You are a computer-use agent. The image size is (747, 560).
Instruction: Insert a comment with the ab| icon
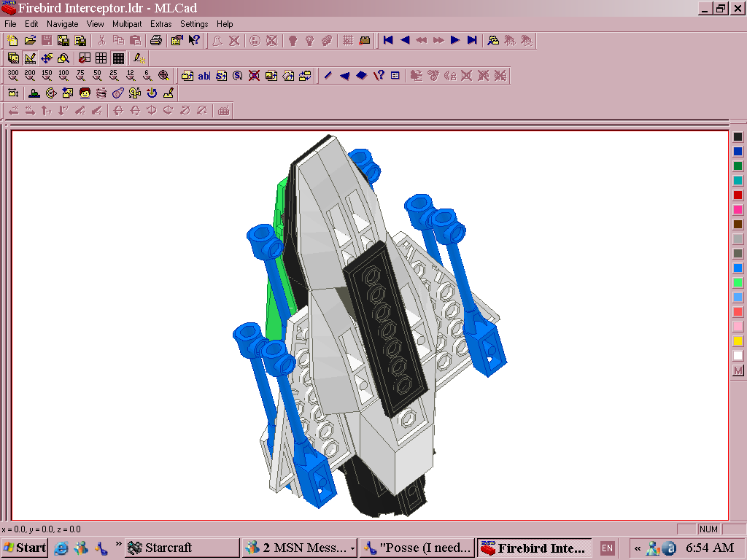point(204,75)
